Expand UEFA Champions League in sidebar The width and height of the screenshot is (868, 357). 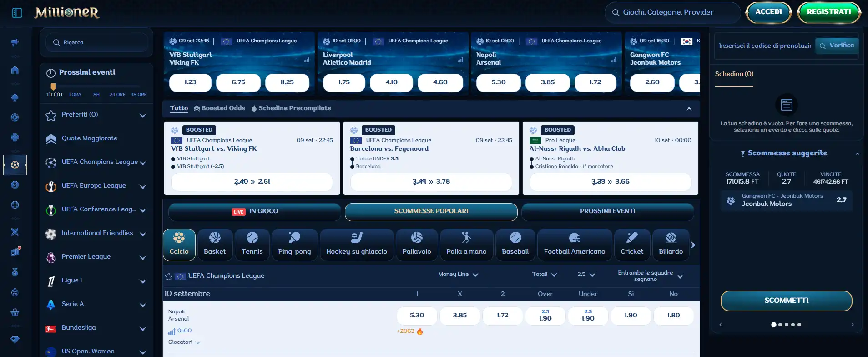tap(143, 163)
